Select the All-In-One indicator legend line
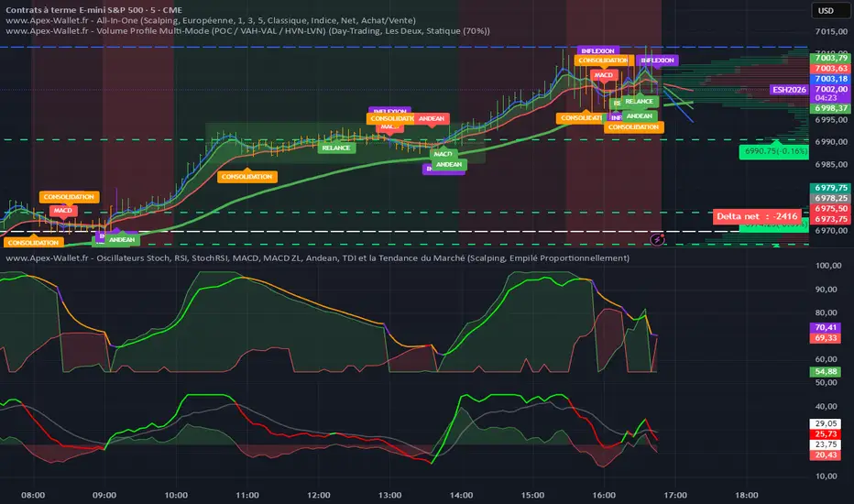The image size is (854, 504). [x=211, y=20]
